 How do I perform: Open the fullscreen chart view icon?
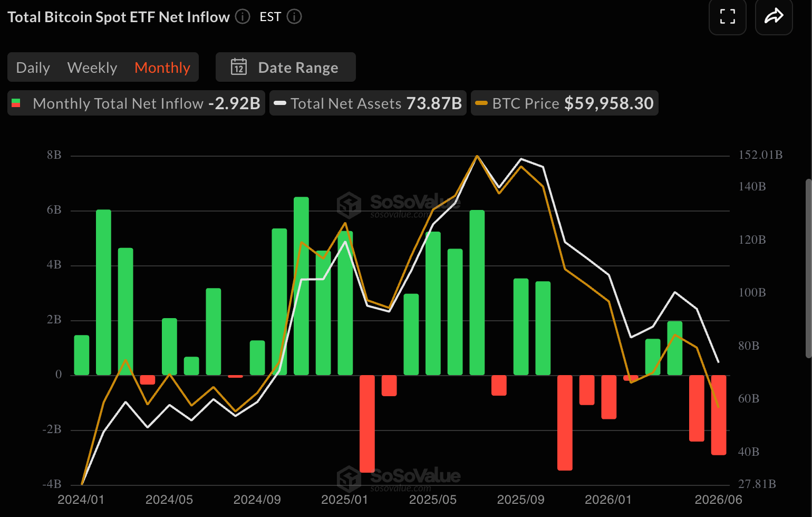coord(728,16)
